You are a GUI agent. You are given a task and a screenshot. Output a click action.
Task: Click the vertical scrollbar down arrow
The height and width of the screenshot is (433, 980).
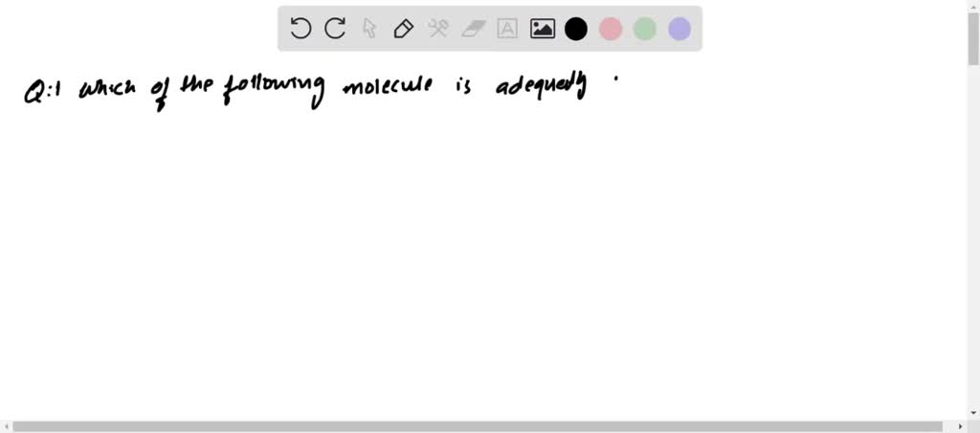tap(973, 413)
